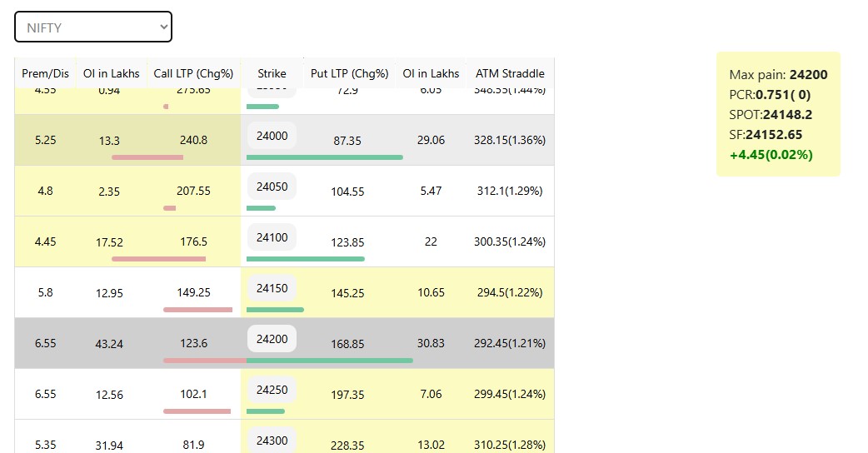
Task: Select the 24050 strike button
Action: [272, 187]
